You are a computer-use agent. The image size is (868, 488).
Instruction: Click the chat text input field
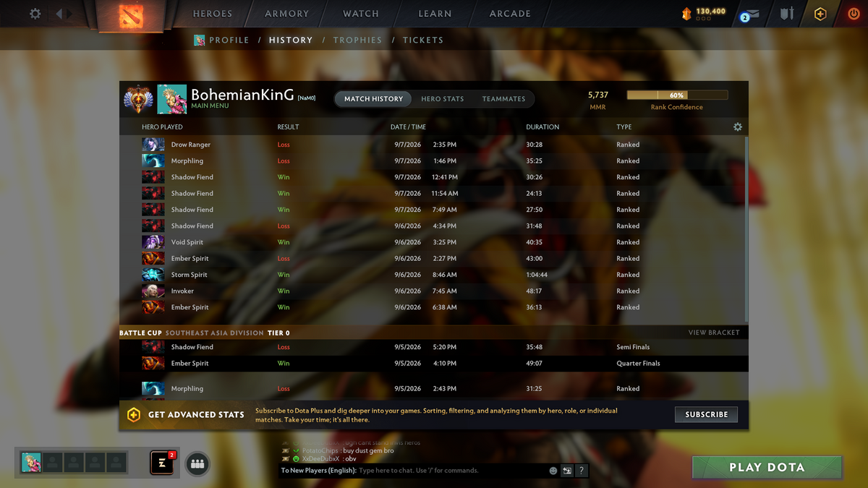coord(452,471)
